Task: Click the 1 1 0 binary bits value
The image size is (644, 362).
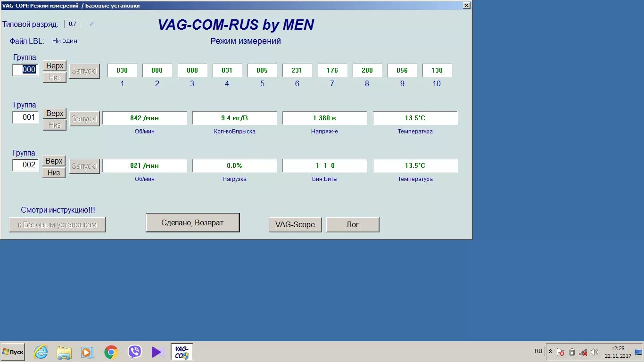Action: (325, 165)
